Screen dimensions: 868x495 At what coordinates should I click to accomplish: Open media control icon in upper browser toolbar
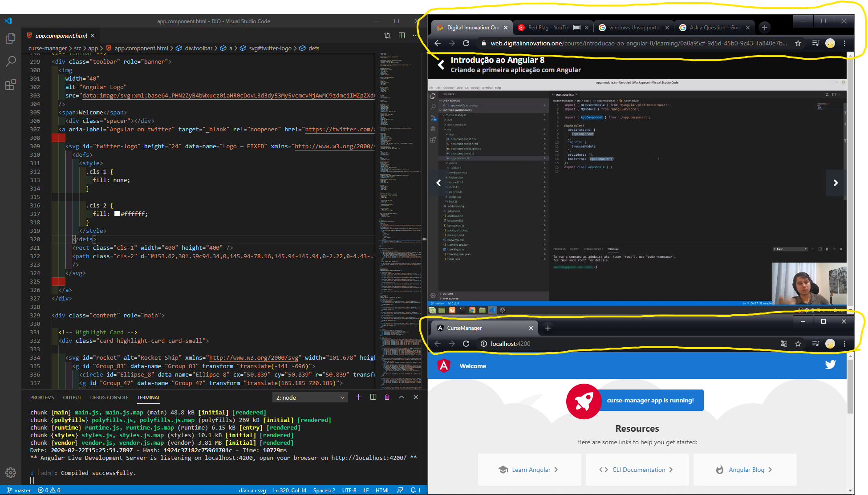coord(815,43)
